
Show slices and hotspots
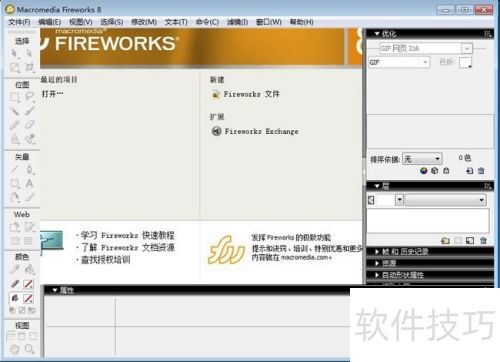(29, 241)
